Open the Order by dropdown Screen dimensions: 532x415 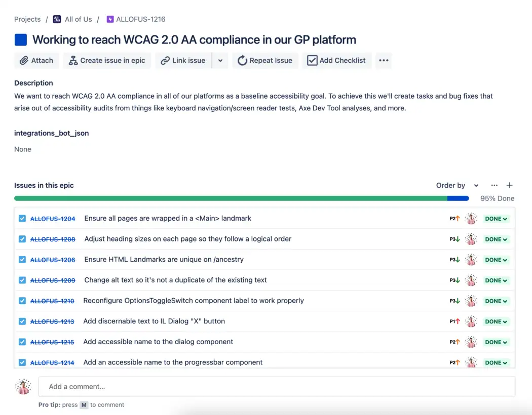pos(458,185)
